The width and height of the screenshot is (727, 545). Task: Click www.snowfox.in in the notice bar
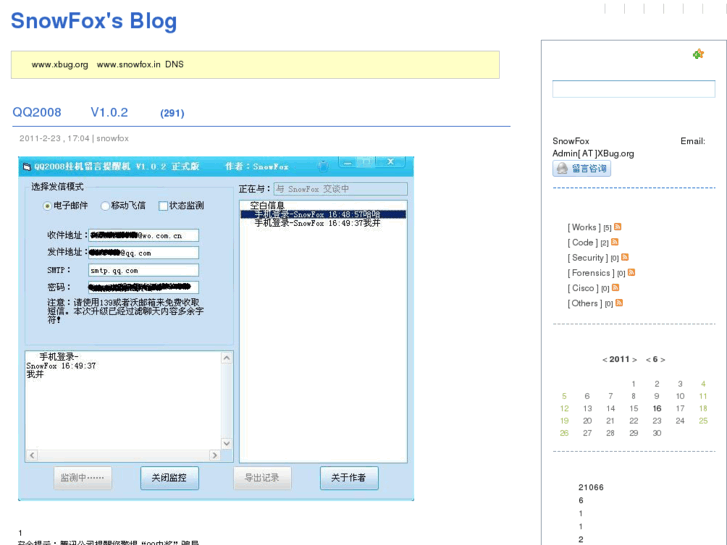128,64
